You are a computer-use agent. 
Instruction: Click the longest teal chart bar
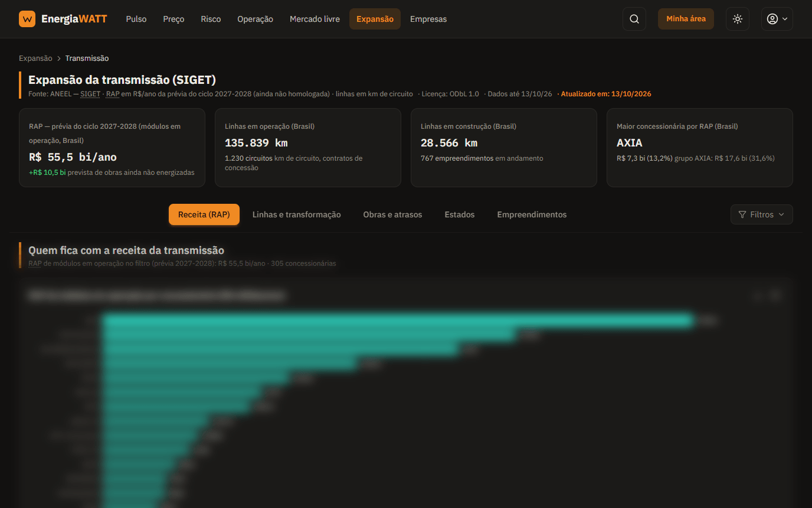tap(398, 321)
